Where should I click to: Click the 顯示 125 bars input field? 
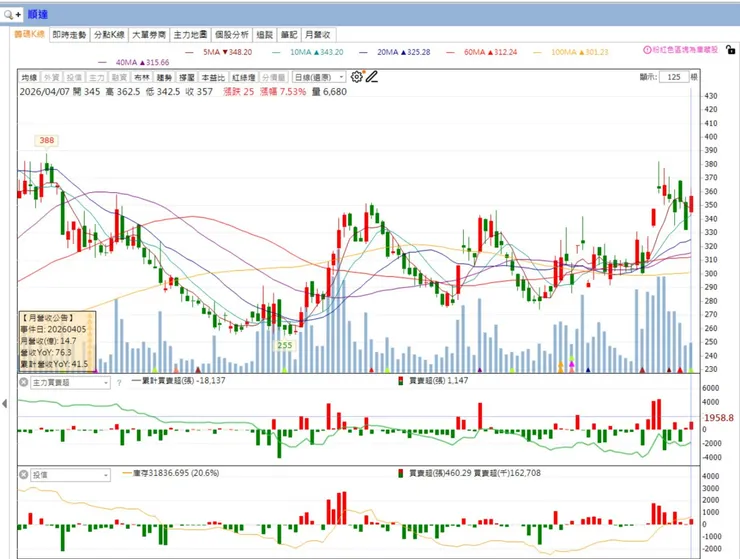pos(674,77)
